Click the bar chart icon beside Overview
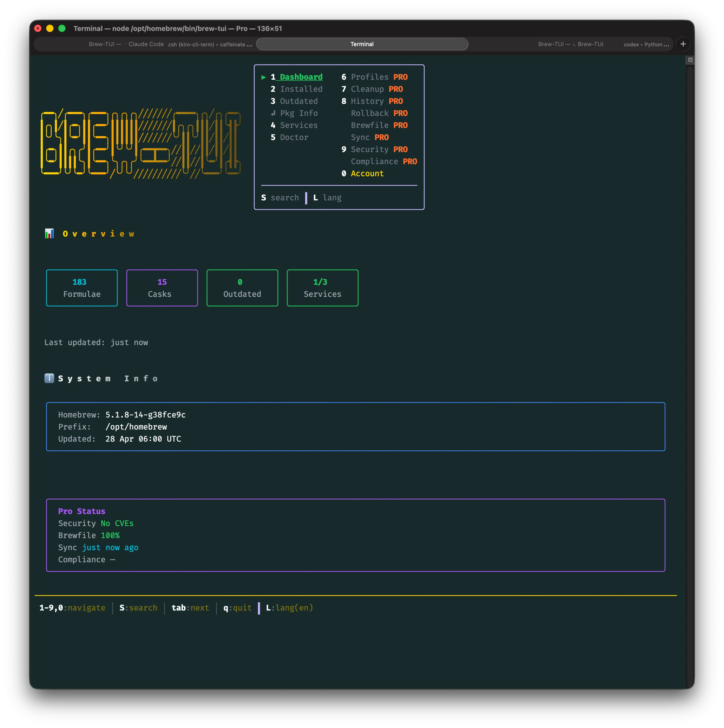The height and width of the screenshot is (728, 724). coord(49,234)
